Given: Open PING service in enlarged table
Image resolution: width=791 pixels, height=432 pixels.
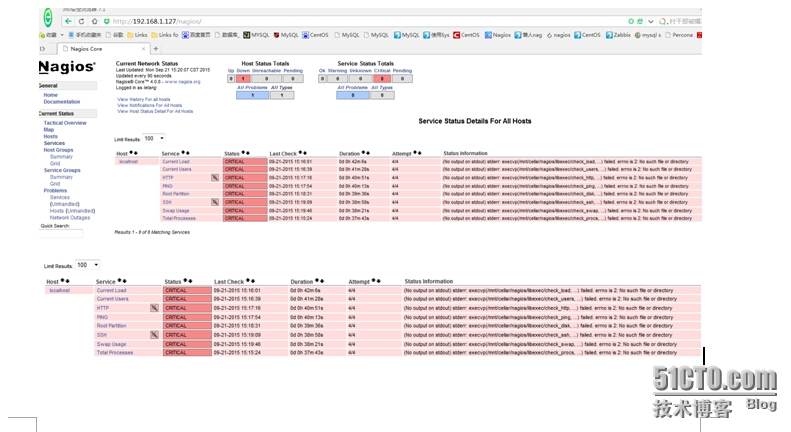Looking at the screenshot, I should pyautogui.click(x=102, y=317).
